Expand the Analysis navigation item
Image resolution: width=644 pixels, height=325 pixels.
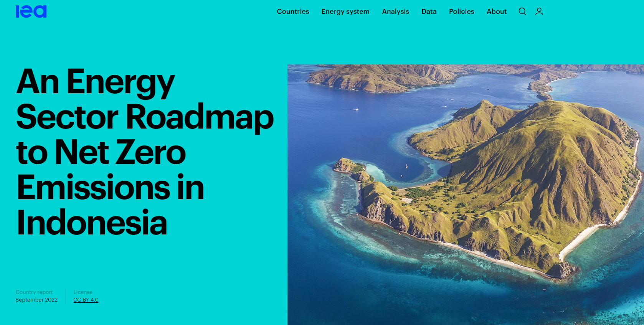(x=395, y=12)
